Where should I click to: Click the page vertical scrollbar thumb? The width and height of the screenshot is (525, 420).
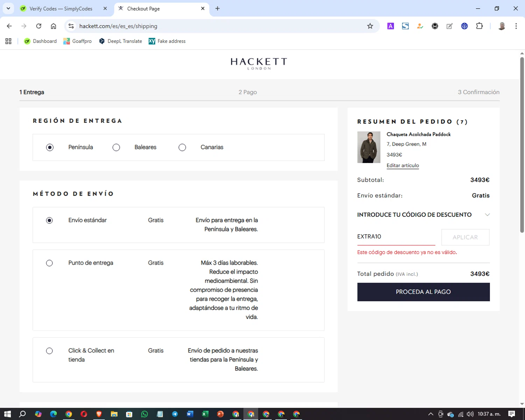coord(522,145)
